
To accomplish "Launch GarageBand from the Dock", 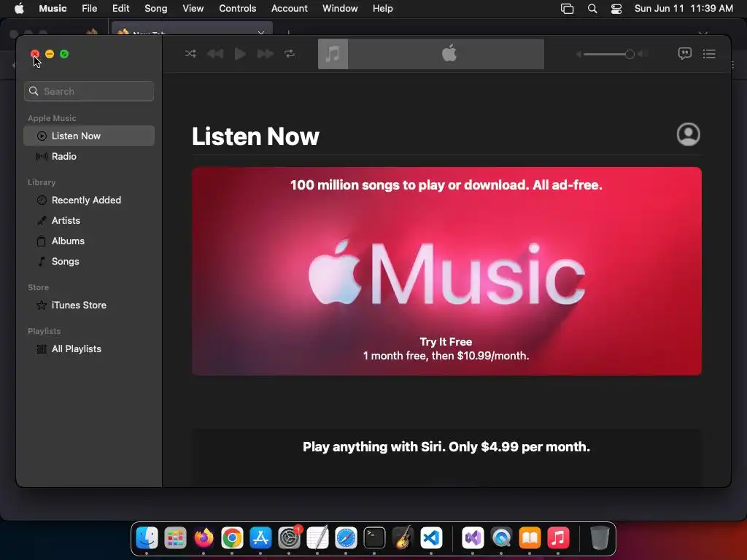I will [x=403, y=538].
